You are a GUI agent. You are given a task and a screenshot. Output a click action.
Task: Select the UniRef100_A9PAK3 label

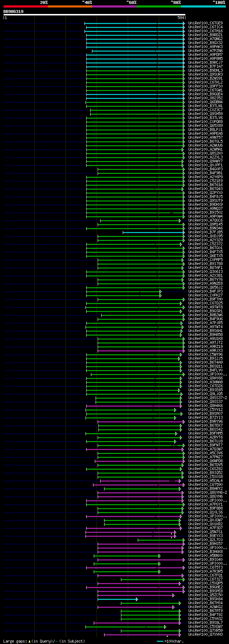pos(205,47)
